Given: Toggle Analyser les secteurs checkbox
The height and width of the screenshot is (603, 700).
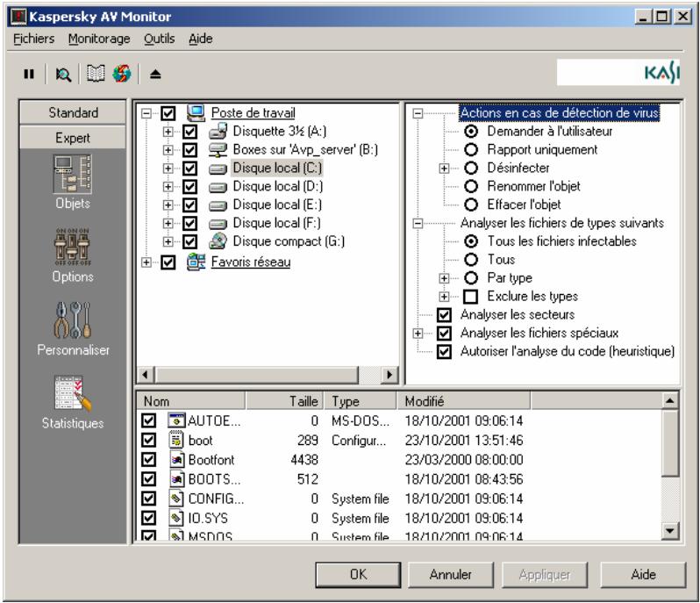Looking at the screenshot, I should [444, 314].
